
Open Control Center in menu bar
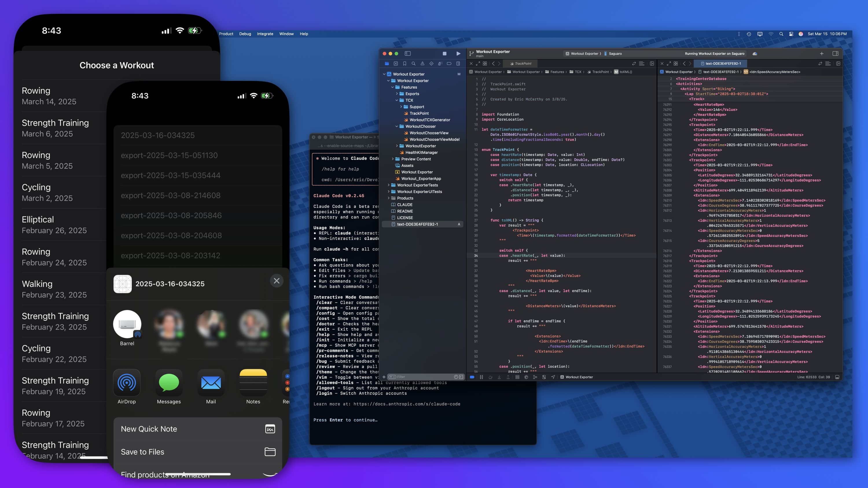coord(791,34)
